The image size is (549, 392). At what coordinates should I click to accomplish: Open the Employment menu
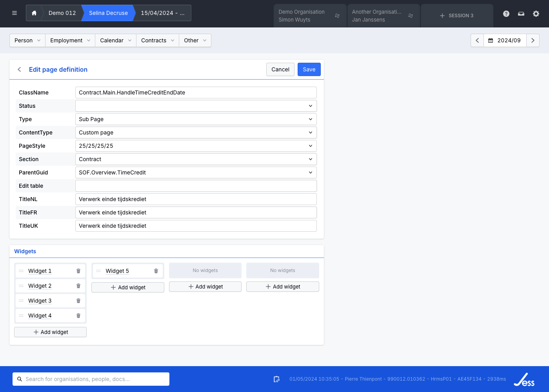tap(70, 40)
